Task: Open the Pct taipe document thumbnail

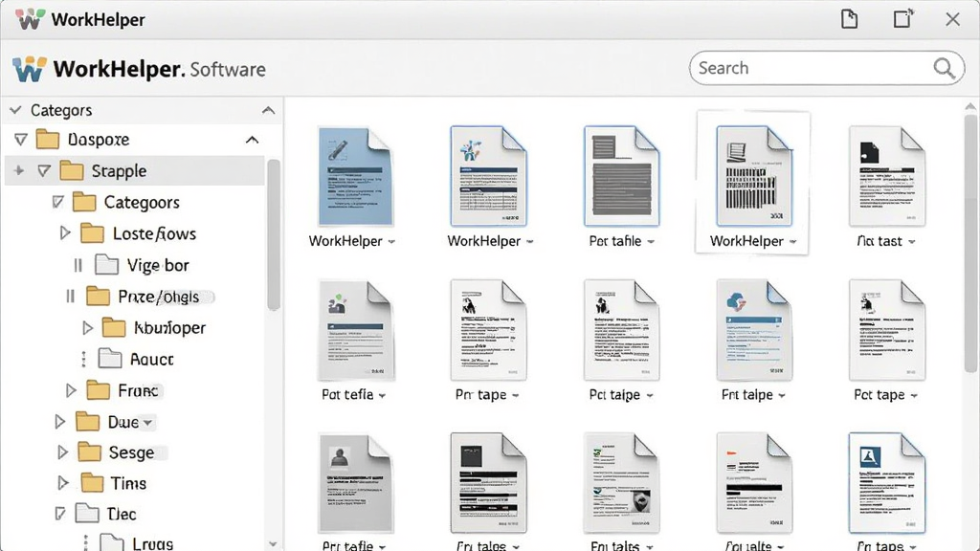Action: coord(621,330)
